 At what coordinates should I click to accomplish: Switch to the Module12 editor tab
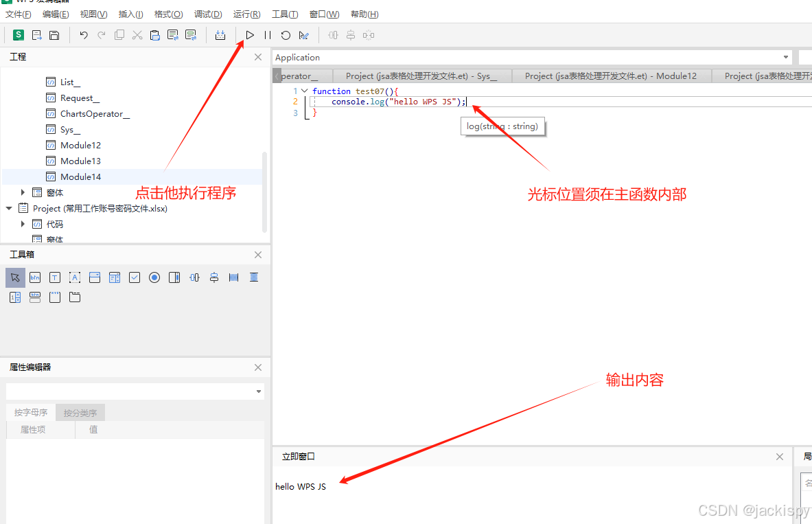tap(611, 76)
